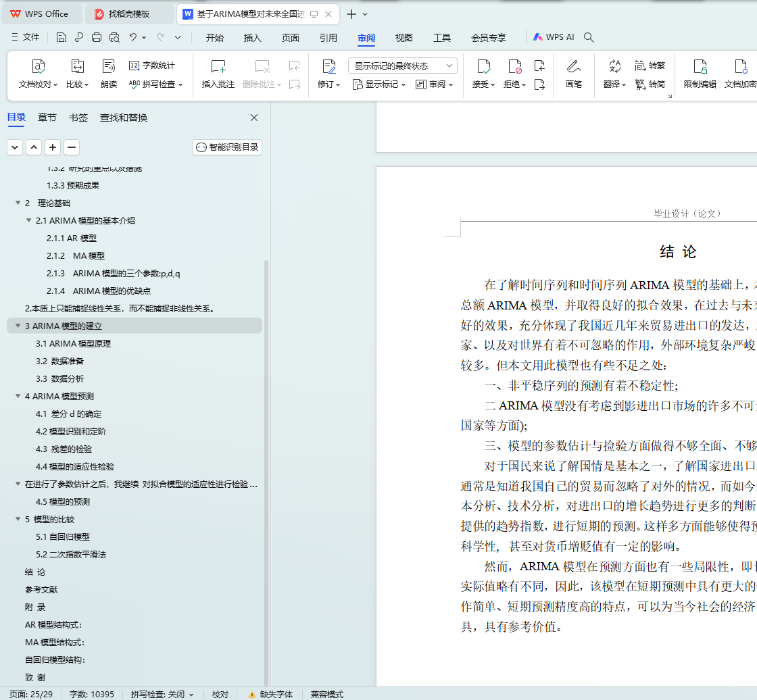Open new tab with plus button
This screenshot has width=757, height=700.
351,14
